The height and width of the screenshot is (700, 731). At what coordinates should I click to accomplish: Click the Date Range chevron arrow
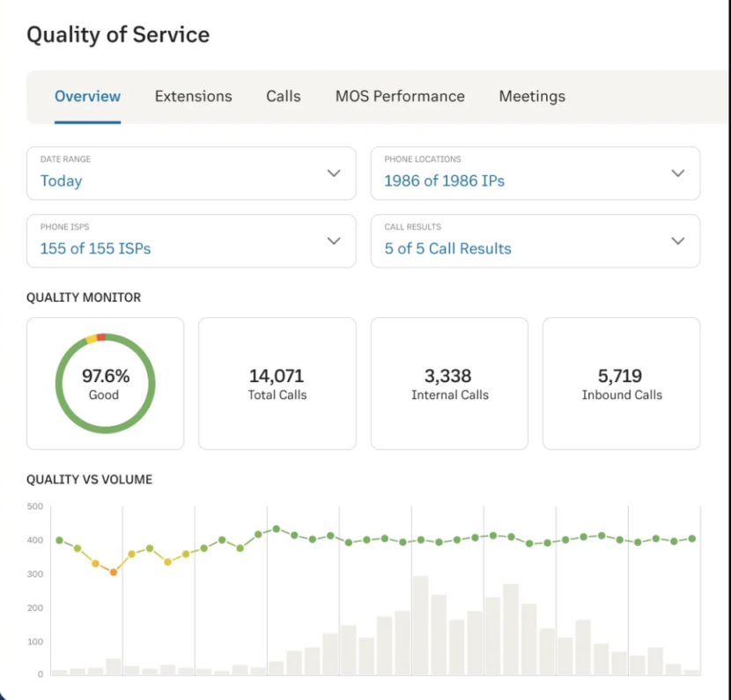pos(334,173)
